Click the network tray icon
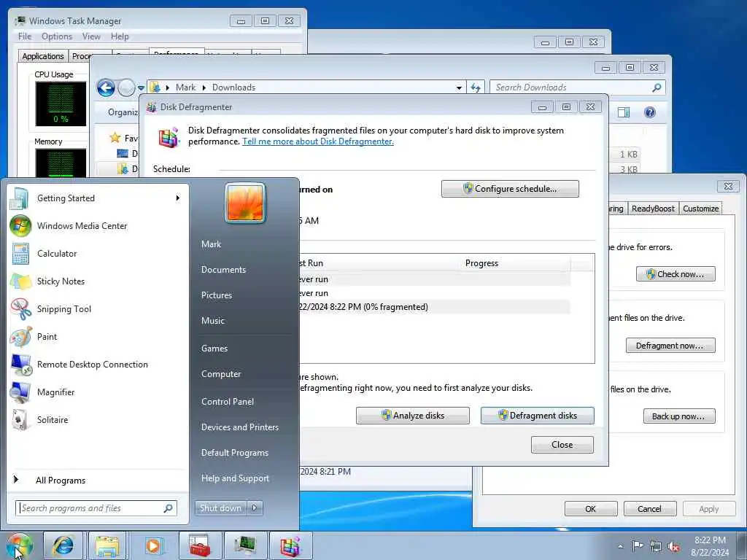The image size is (747, 560). tap(656, 546)
